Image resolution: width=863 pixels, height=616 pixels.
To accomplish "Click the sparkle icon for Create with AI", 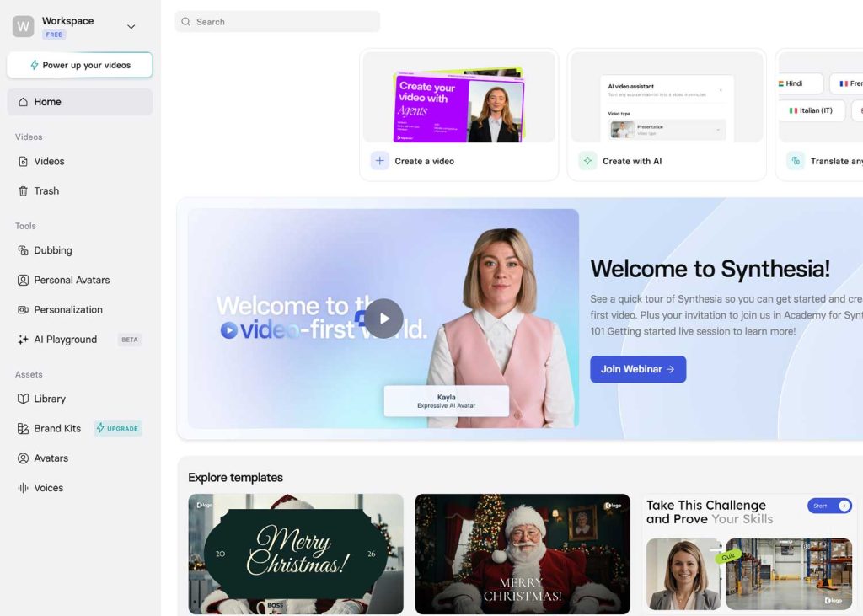I will click(x=587, y=161).
